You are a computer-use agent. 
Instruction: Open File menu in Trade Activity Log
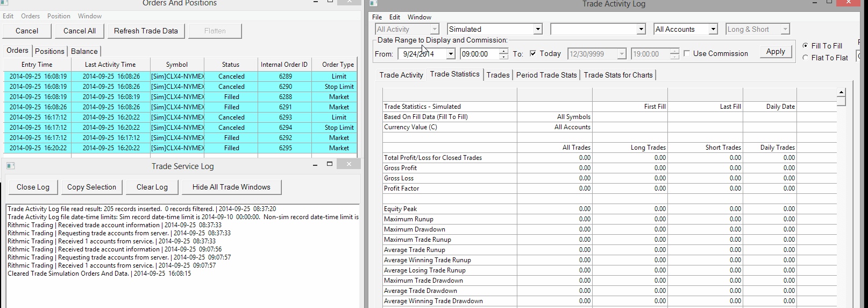377,17
